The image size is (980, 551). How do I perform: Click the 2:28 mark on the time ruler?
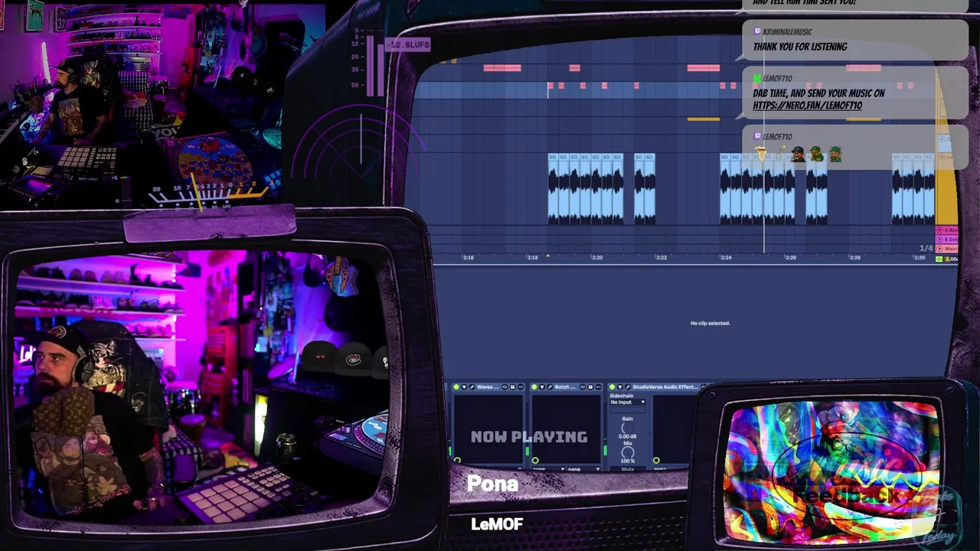pyautogui.click(x=854, y=258)
